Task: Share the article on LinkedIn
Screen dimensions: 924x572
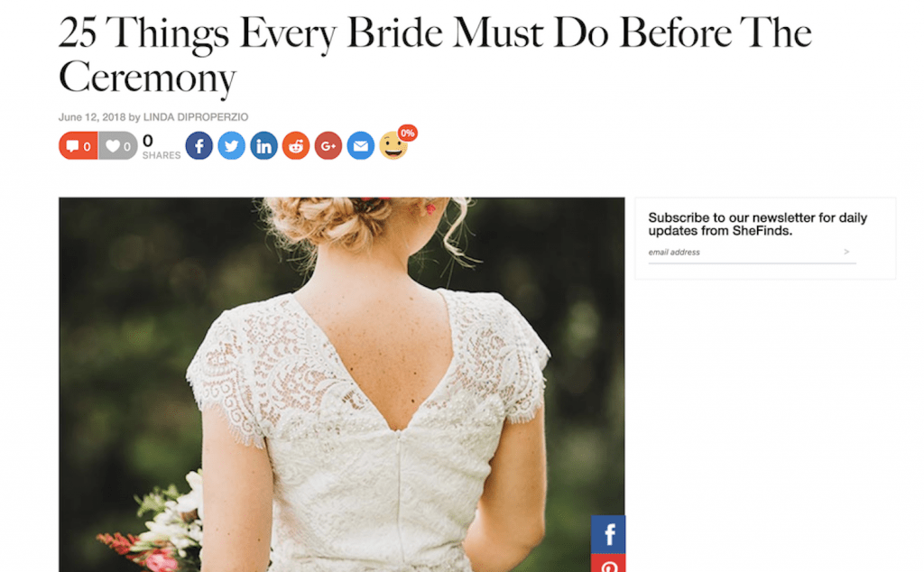Action: coord(264,145)
